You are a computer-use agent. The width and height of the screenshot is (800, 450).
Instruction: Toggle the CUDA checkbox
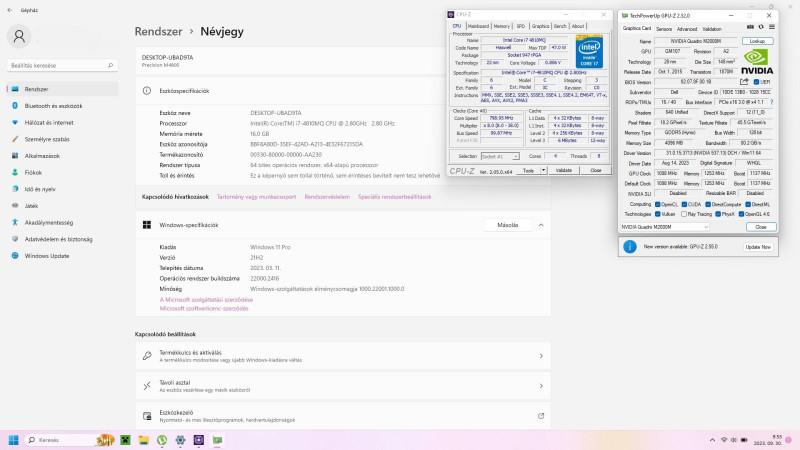[x=684, y=204]
